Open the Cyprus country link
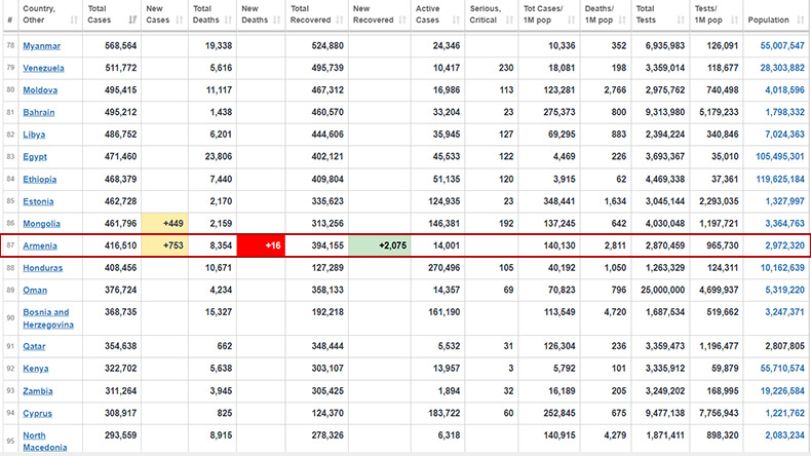The height and width of the screenshot is (456, 811). coord(37,414)
